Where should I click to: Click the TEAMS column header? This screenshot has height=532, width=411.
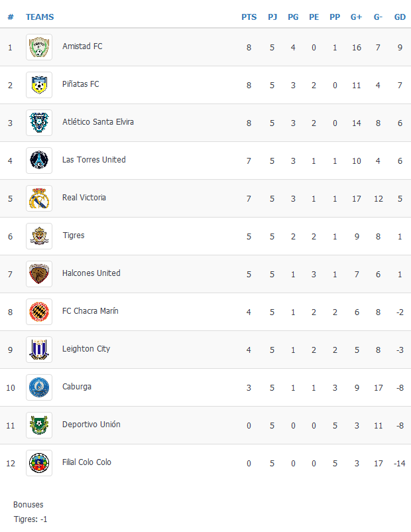(40, 17)
